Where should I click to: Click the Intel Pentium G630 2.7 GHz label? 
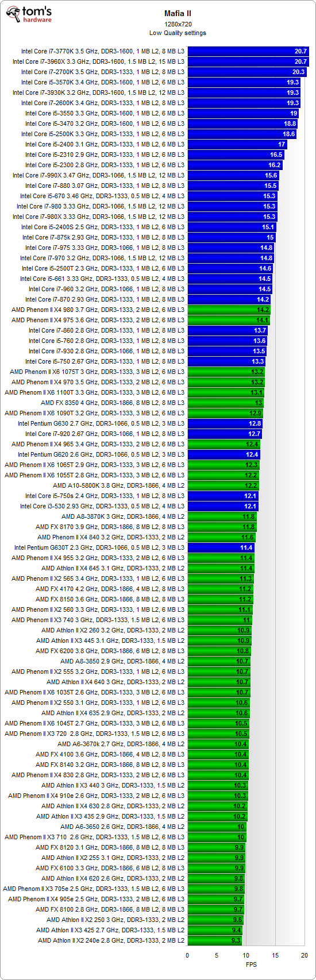click(x=101, y=423)
